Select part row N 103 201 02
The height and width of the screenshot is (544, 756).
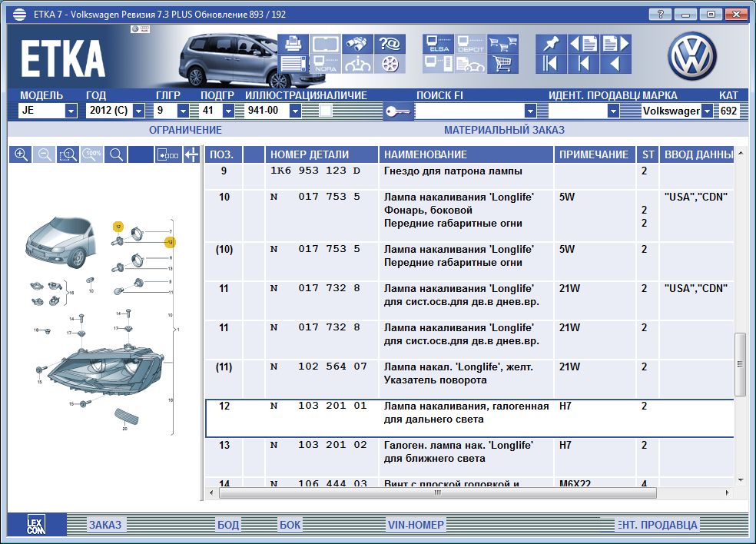[469, 458]
